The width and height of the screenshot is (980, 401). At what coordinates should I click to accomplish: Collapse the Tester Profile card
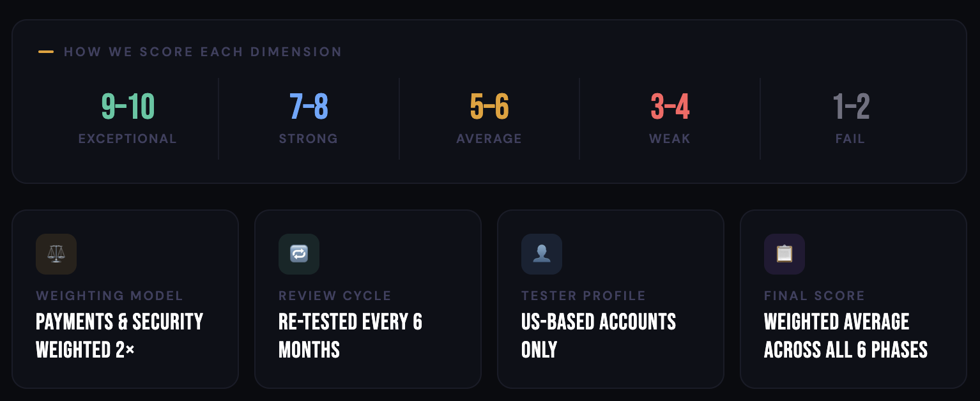(x=610, y=298)
